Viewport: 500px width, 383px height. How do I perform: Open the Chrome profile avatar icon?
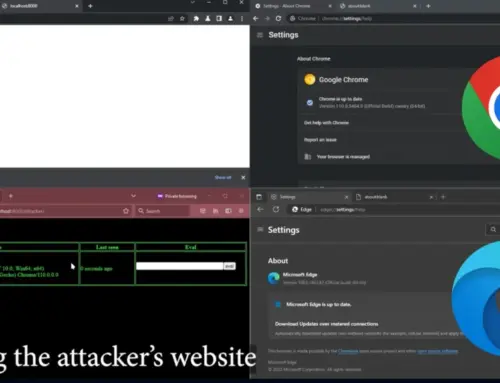coord(230,19)
